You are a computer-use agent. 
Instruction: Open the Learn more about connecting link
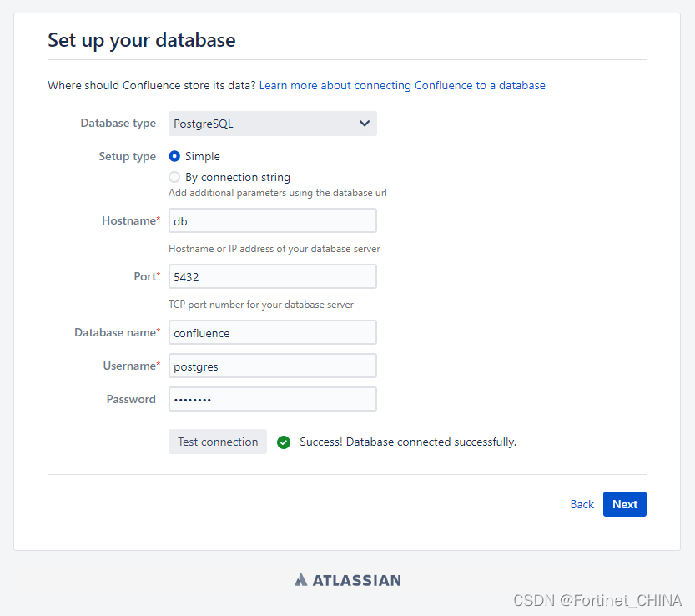(x=402, y=85)
